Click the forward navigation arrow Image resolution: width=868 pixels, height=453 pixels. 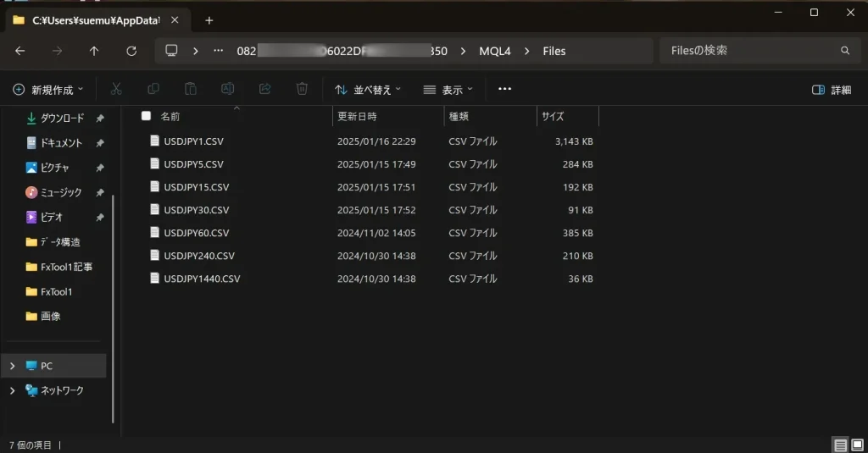pos(57,51)
